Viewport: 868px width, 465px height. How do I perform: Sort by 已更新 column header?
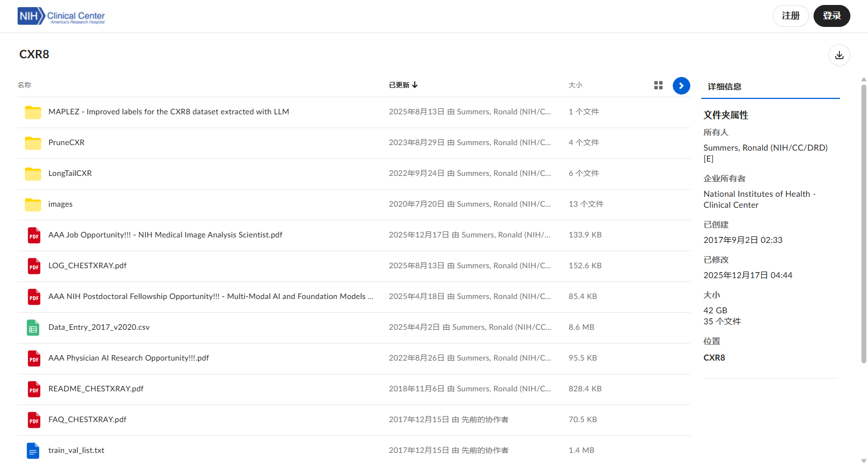tap(403, 85)
